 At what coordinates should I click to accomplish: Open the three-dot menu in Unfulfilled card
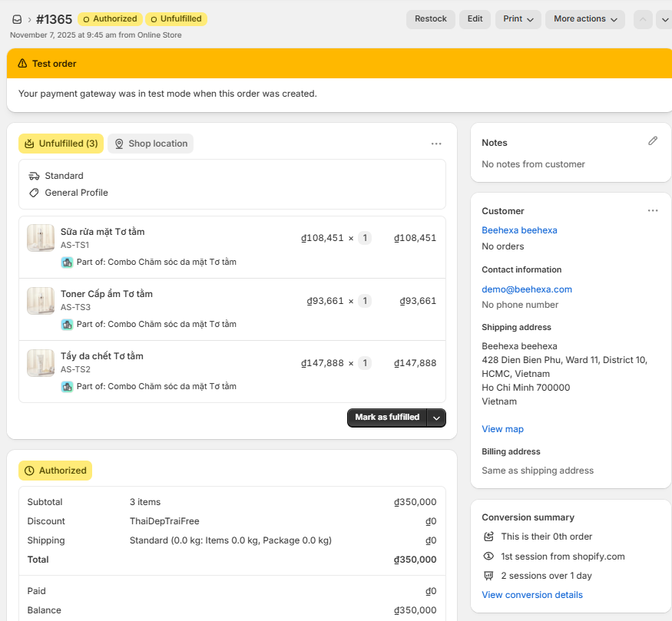point(436,144)
